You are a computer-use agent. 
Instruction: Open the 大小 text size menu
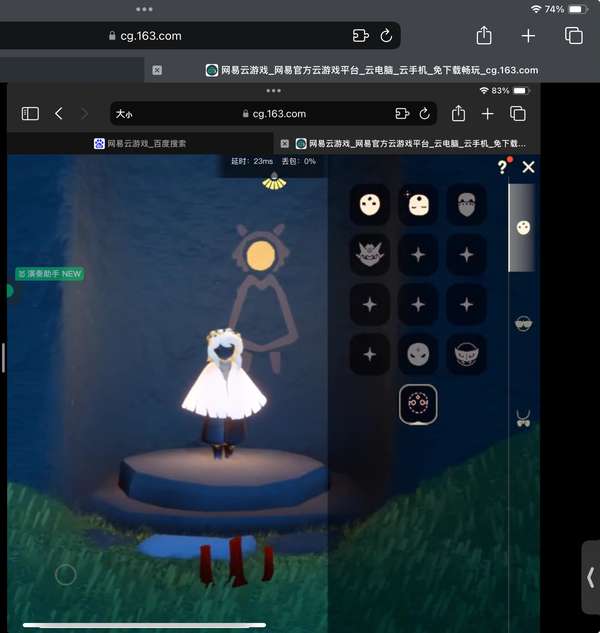click(x=124, y=114)
